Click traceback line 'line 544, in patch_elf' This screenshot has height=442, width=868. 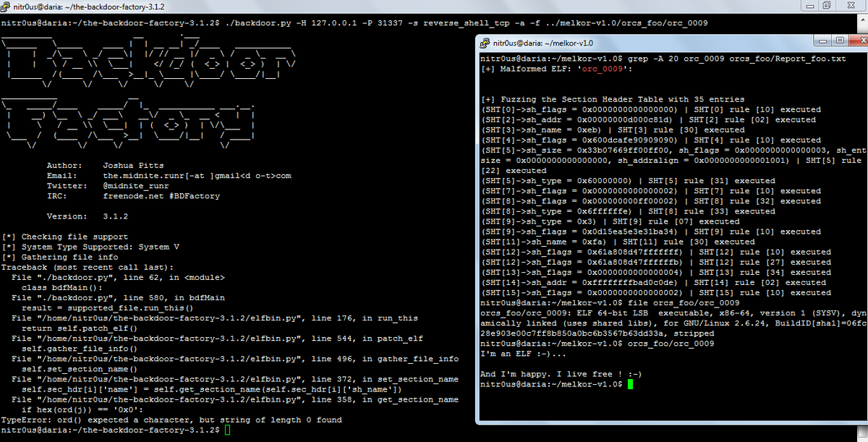click(217, 338)
